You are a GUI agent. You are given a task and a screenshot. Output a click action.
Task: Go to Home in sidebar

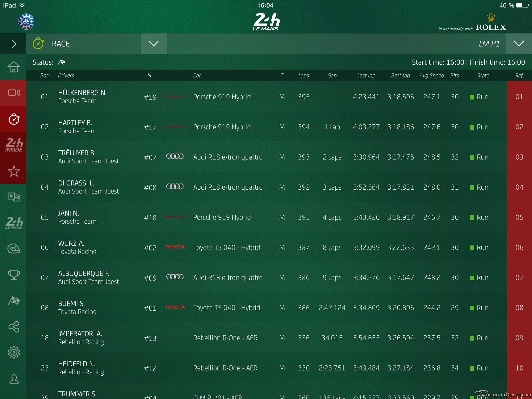[14, 67]
